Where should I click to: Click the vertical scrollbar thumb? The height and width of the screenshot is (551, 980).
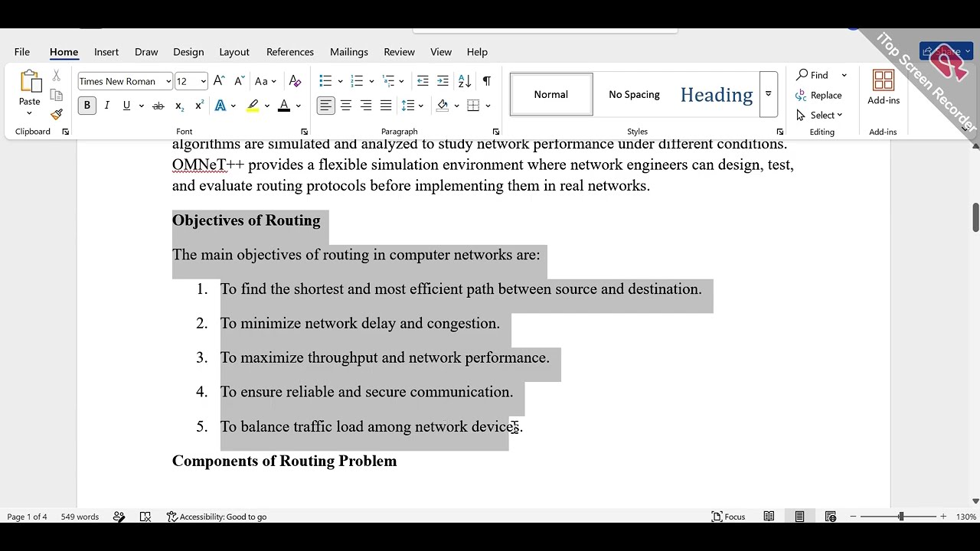coord(975,217)
